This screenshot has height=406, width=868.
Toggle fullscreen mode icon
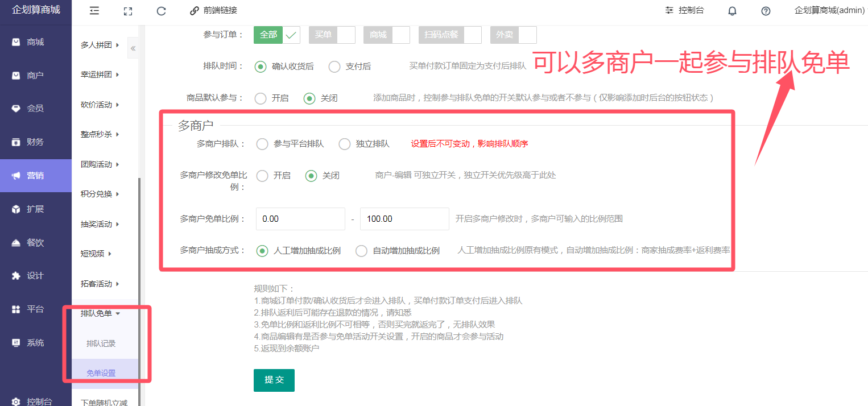[x=128, y=11]
